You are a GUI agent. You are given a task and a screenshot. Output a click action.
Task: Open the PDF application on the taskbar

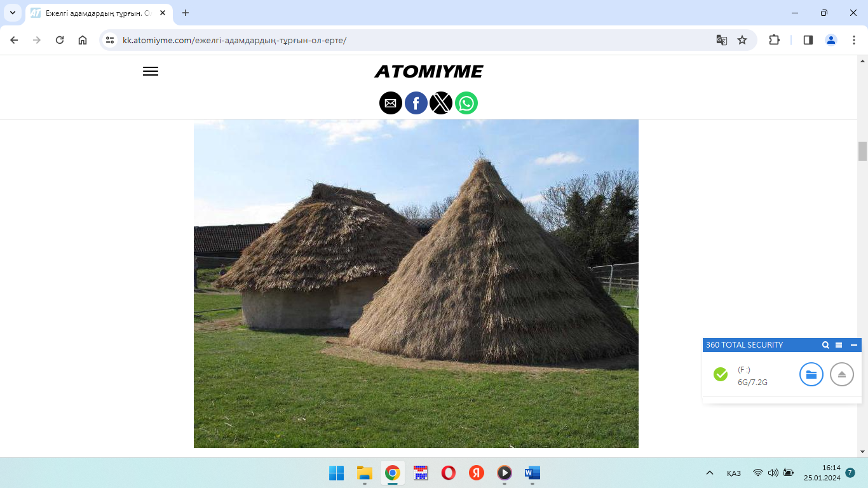[421, 473]
